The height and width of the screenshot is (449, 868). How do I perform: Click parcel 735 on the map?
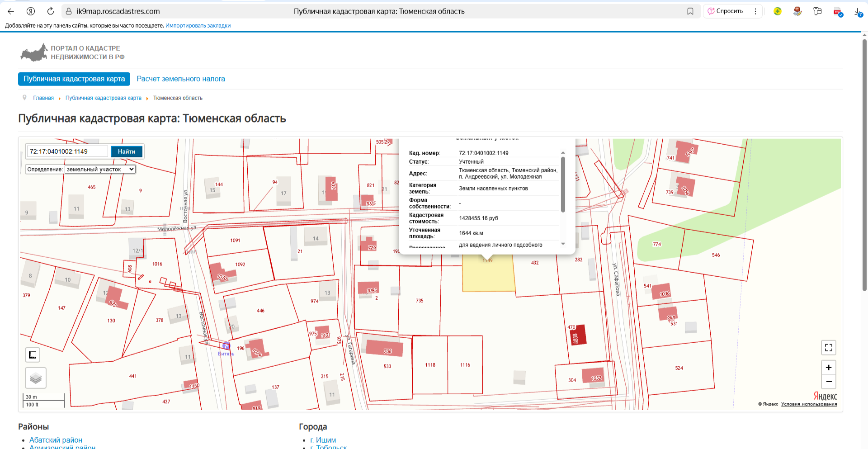click(420, 301)
